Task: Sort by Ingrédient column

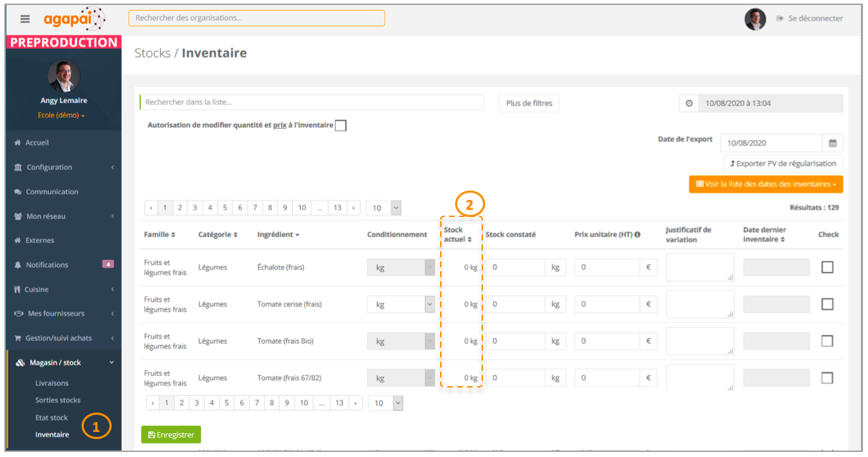Action: point(278,234)
